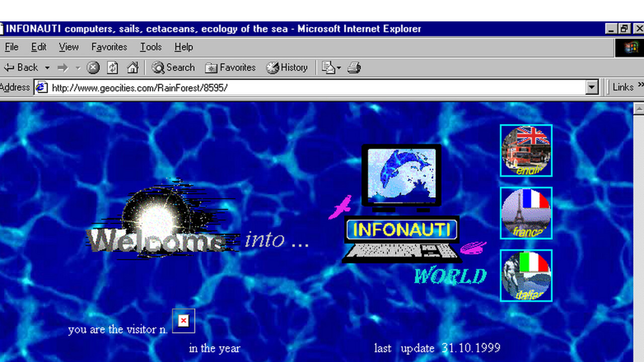Click the INFONAUTI computer logo

[x=401, y=204]
